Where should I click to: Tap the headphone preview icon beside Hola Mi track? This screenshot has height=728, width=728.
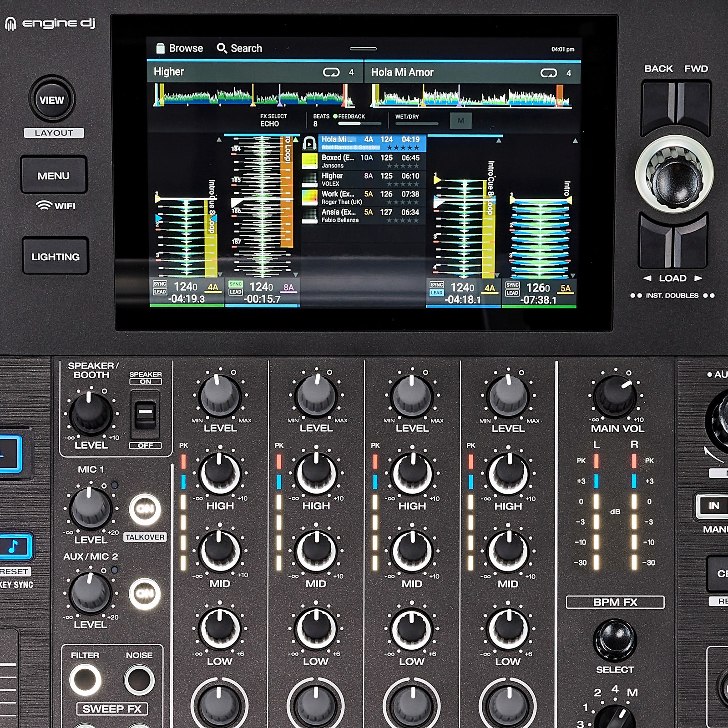tap(309, 144)
